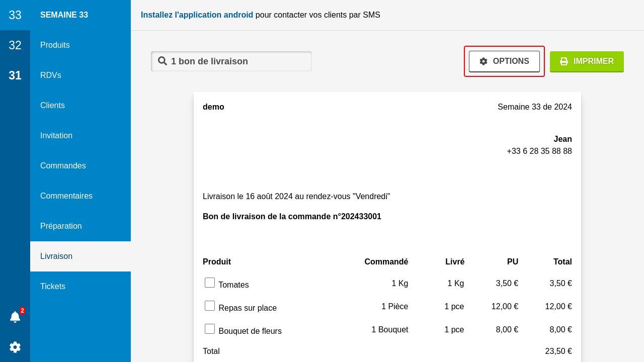
Task: Open the Produits menu
Action: (55, 45)
